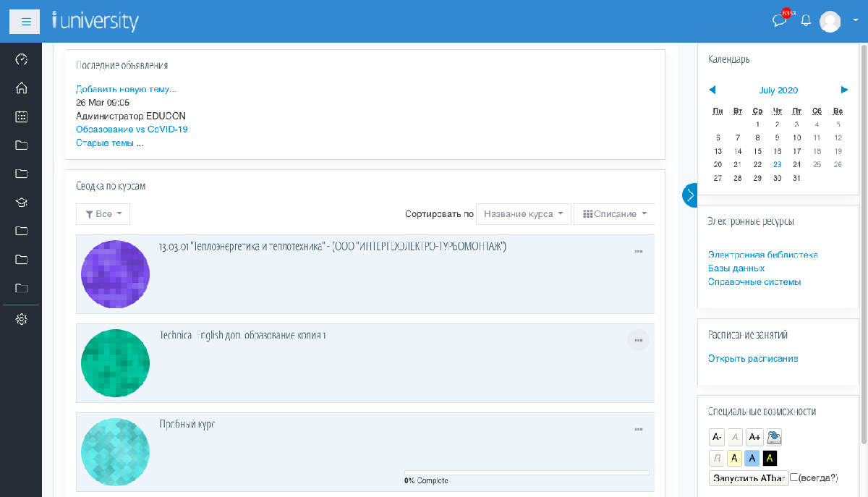Click cyan thumbnail of Пробный курс
The height and width of the screenshot is (497, 868).
pos(116,452)
